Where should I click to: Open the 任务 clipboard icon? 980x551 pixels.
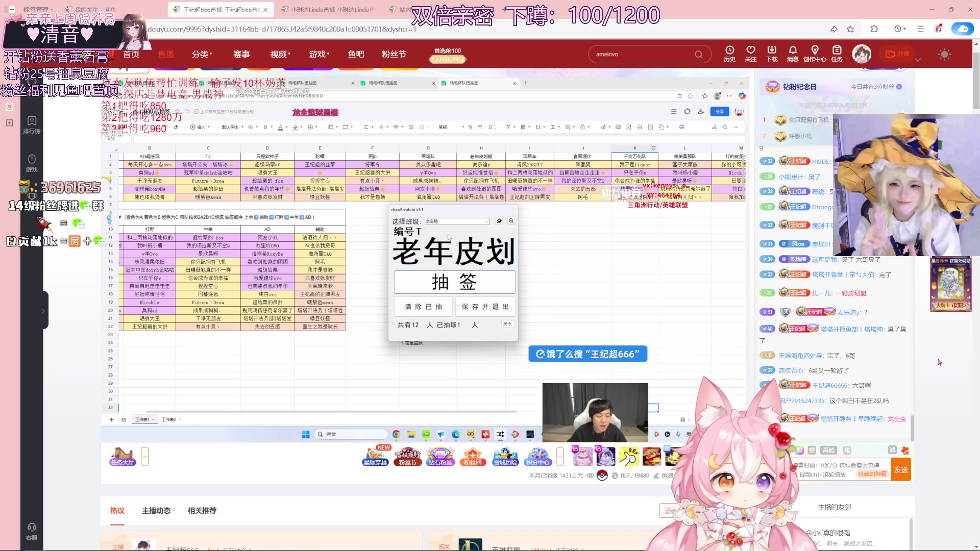pyautogui.click(x=837, y=54)
